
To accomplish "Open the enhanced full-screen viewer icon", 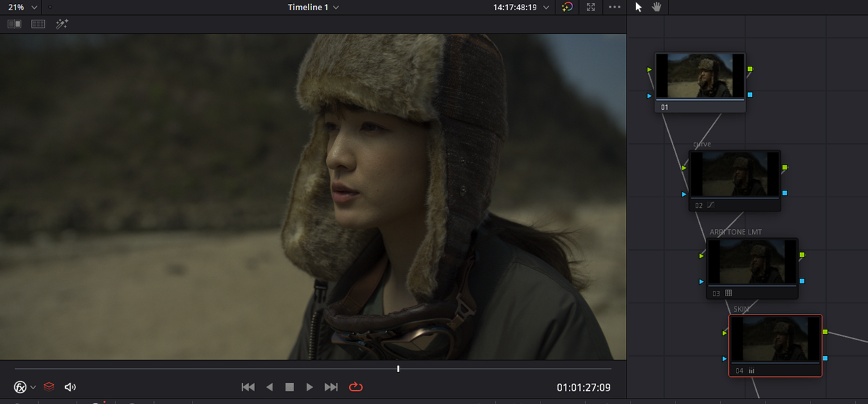I will click(591, 7).
